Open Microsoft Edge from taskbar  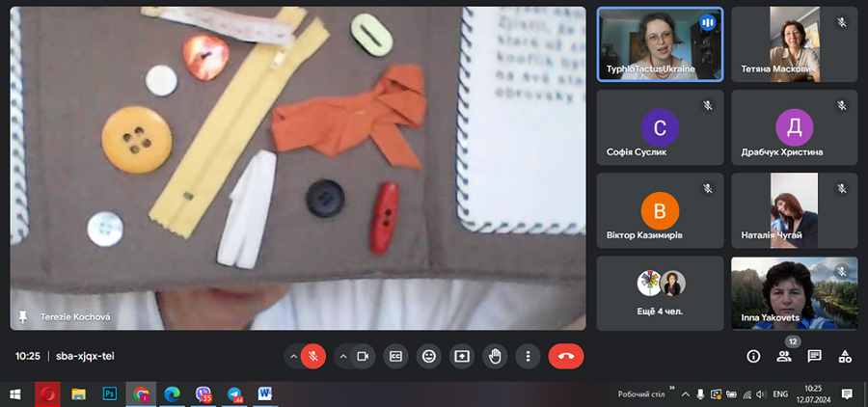tap(173, 394)
